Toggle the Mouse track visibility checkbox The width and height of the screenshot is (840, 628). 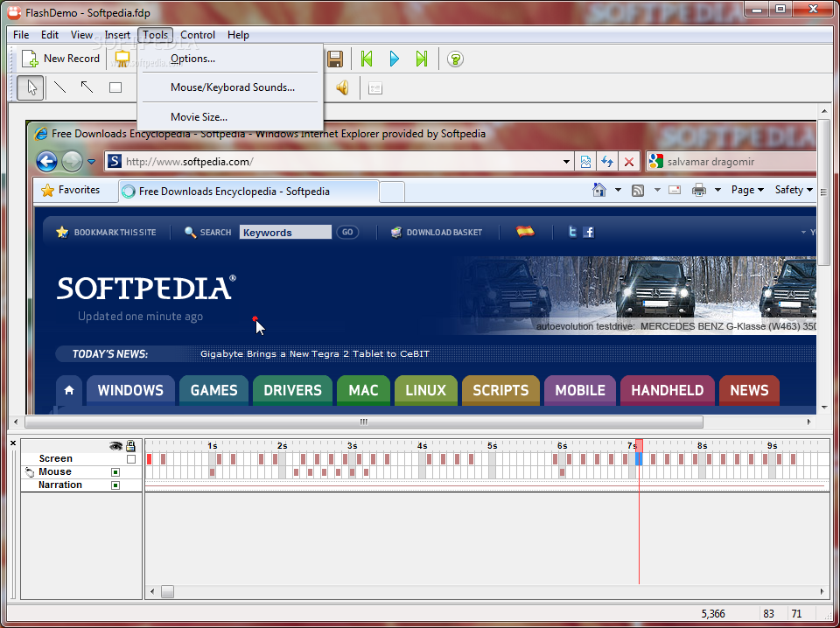[x=115, y=472]
